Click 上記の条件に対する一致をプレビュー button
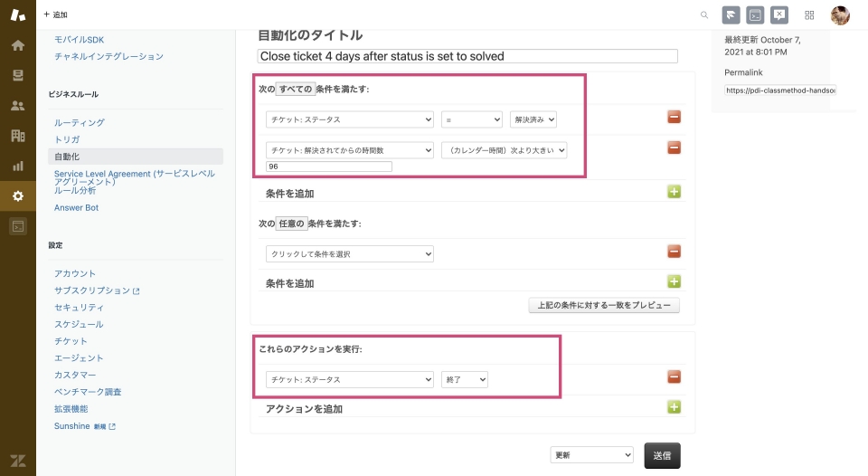868x476 pixels. pyautogui.click(x=603, y=305)
